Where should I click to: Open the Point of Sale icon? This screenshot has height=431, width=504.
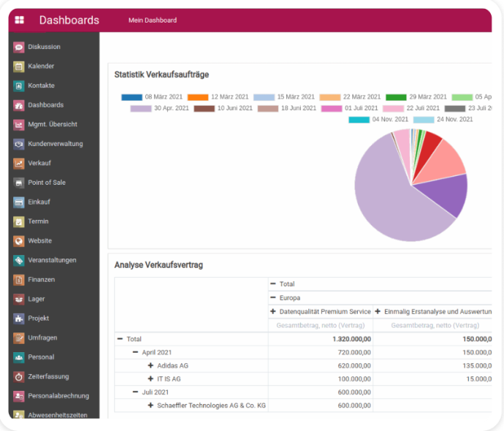click(x=19, y=183)
